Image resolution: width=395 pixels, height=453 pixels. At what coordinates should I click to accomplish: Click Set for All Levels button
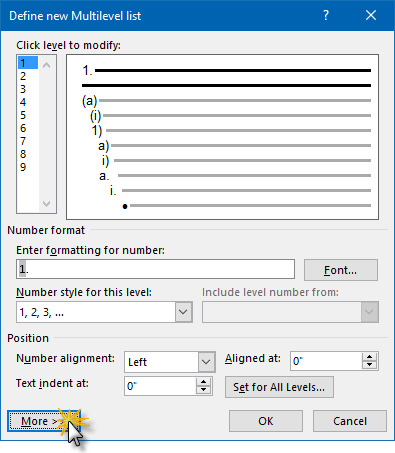[x=279, y=387]
